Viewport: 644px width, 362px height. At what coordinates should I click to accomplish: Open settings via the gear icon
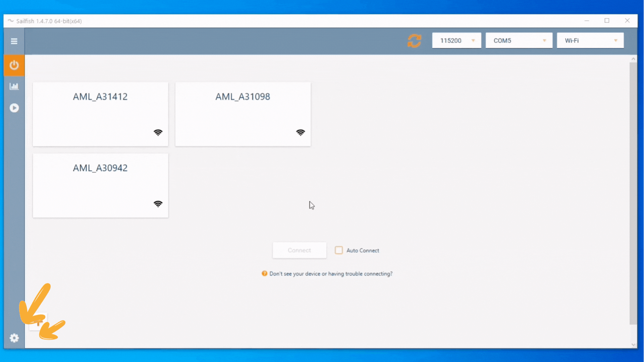tap(14, 338)
